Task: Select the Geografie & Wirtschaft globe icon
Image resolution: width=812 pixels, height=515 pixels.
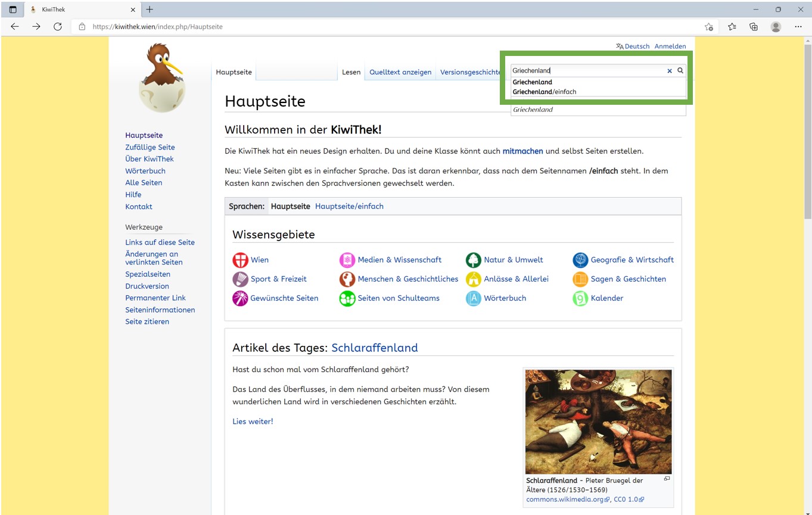Action: point(580,260)
